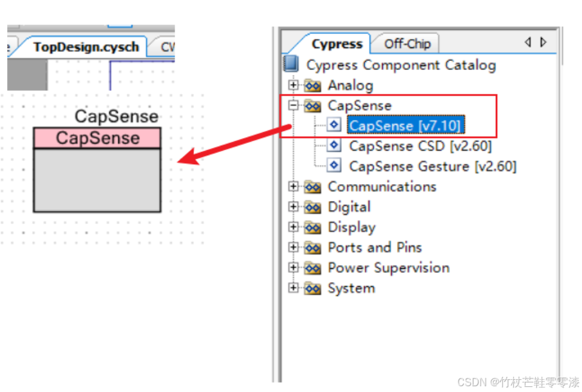Click the Digital folder icon

coord(313,207)
